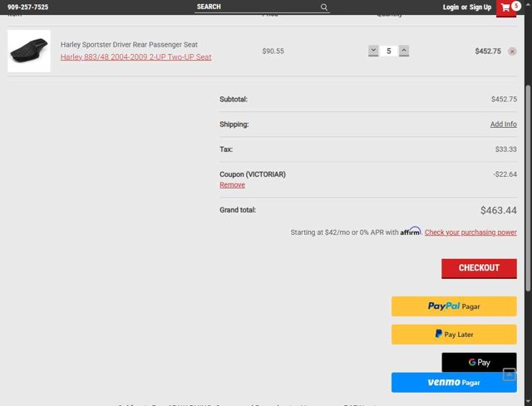The height and width of the screenshot is (406, 532).
Task: Click the Tax amount $33.33
Action: coord(506,149)
